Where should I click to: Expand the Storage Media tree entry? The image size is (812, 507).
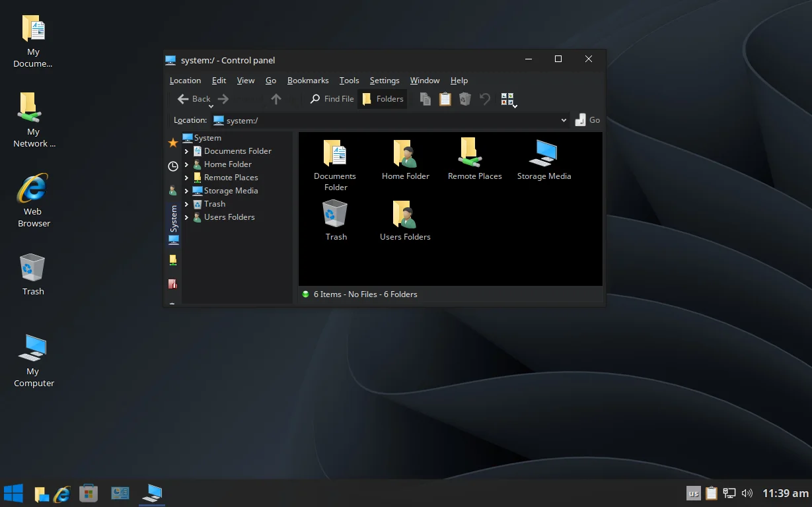tap(188, 190)
